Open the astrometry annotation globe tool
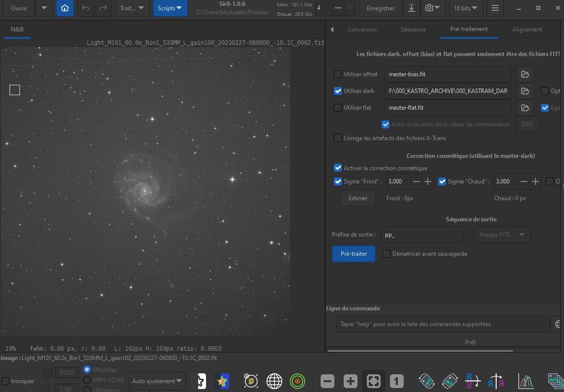 coord(274,380)
